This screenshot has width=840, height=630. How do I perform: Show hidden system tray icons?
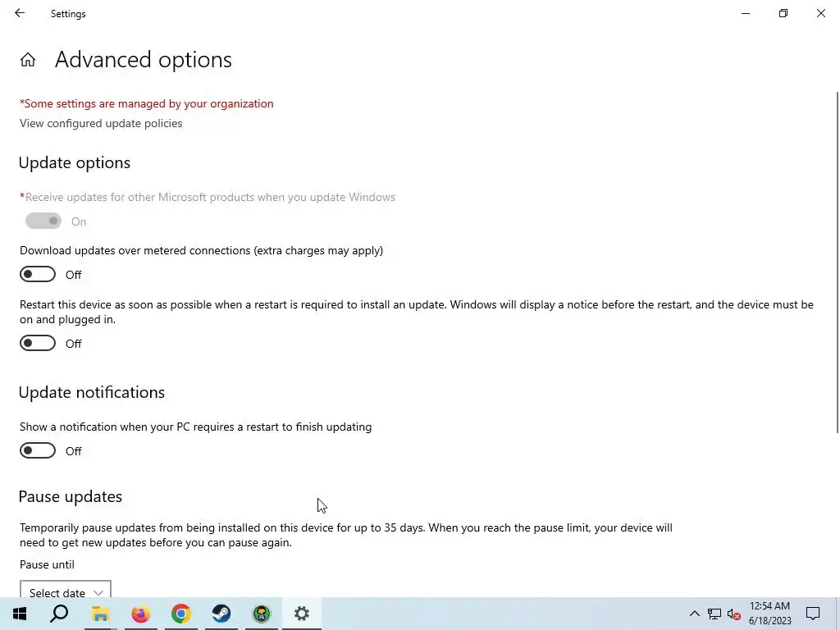pos(694,614)
